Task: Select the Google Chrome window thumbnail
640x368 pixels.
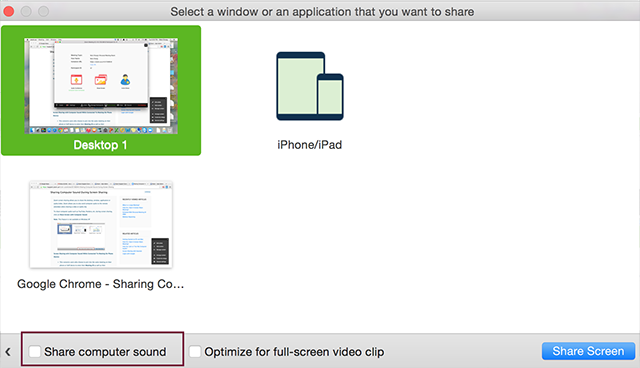Action: 101,224
